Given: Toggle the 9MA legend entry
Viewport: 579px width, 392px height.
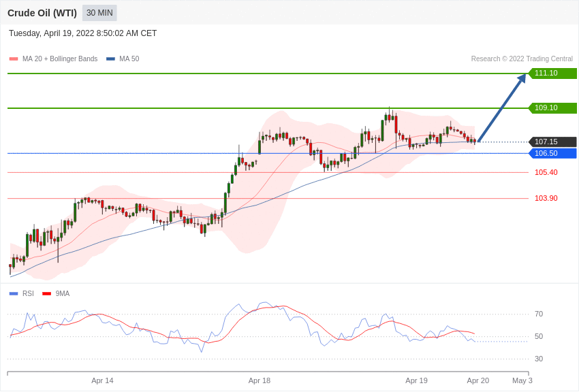Looking at the screenshot, I should (x=56, y=293).
